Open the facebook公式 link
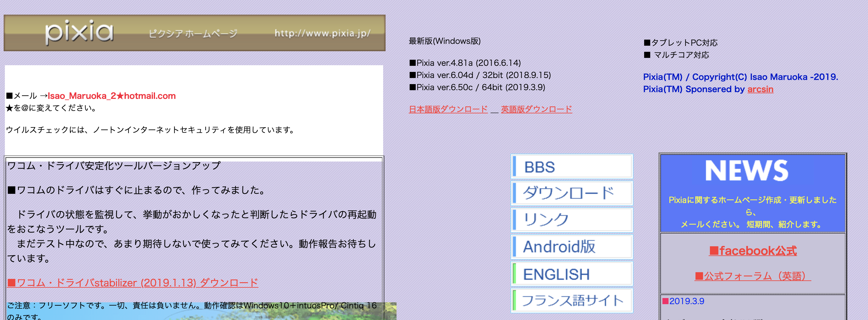The width and height of the screenshot is (868, 320). tap(753, 251)
